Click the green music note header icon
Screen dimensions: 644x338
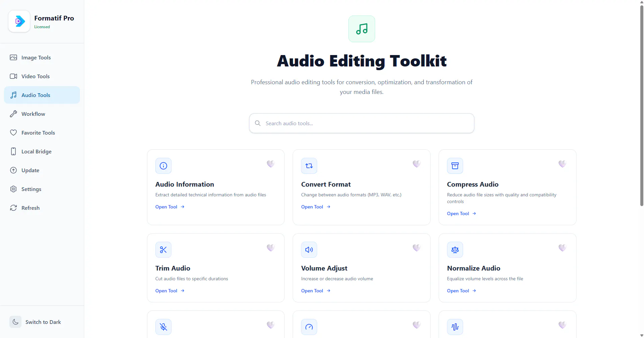pos(361,29)
